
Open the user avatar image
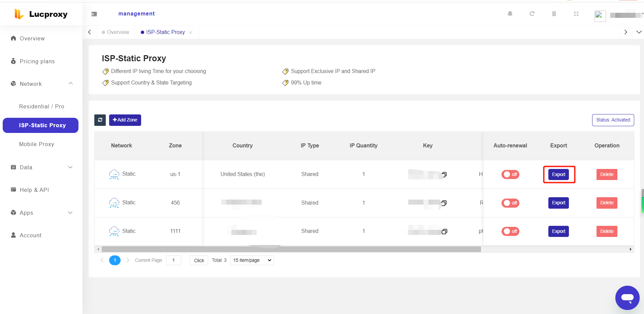(x=600, y=16)
